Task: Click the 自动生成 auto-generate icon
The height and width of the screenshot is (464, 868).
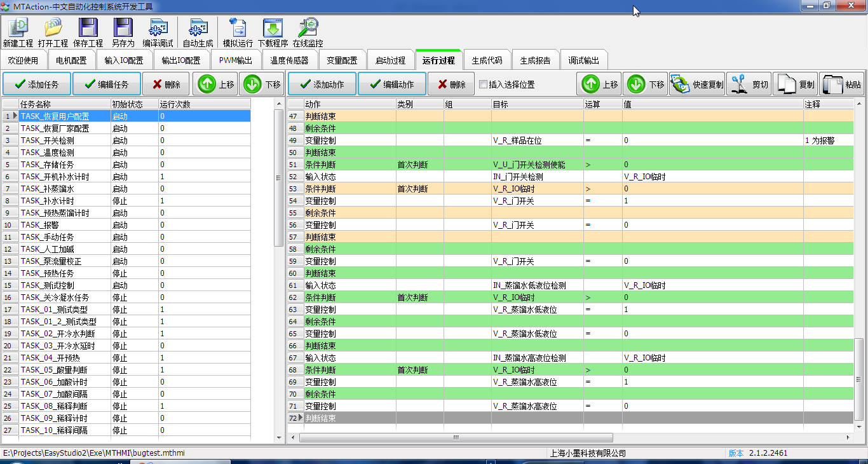Action: pos(198,28)
